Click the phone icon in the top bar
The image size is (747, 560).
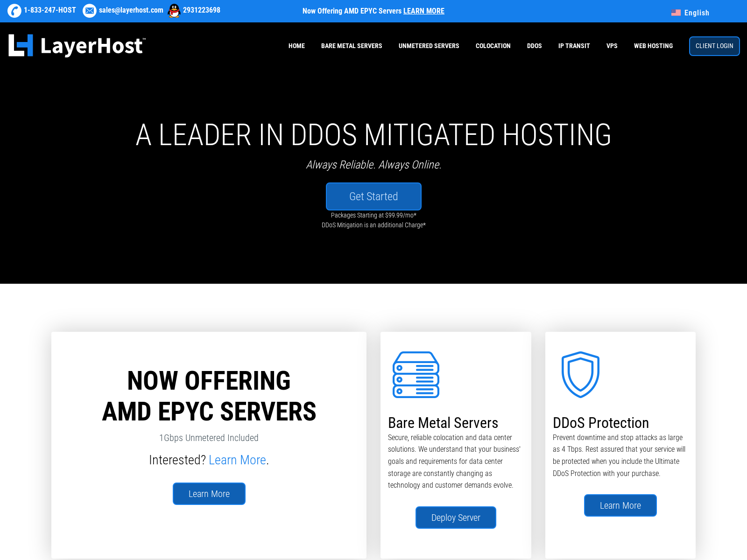[14, 11]
